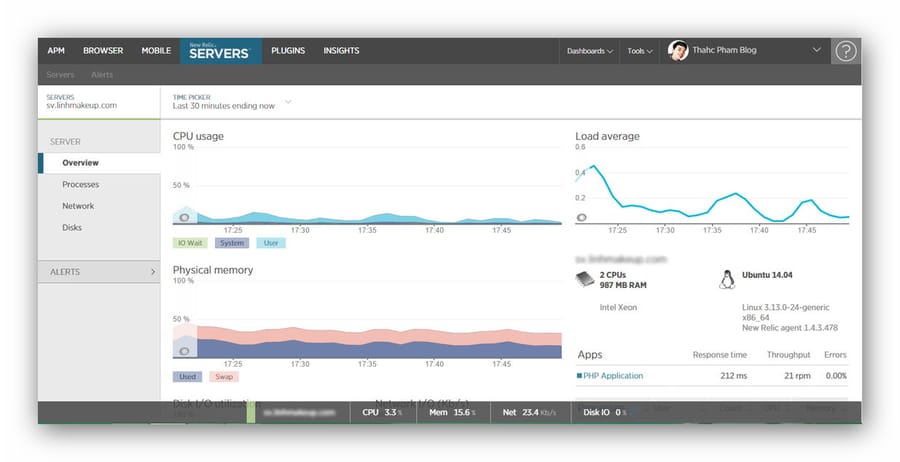Click the Load average chart circle marker
Screen dimensions: 900x462
tap(581, 218)
